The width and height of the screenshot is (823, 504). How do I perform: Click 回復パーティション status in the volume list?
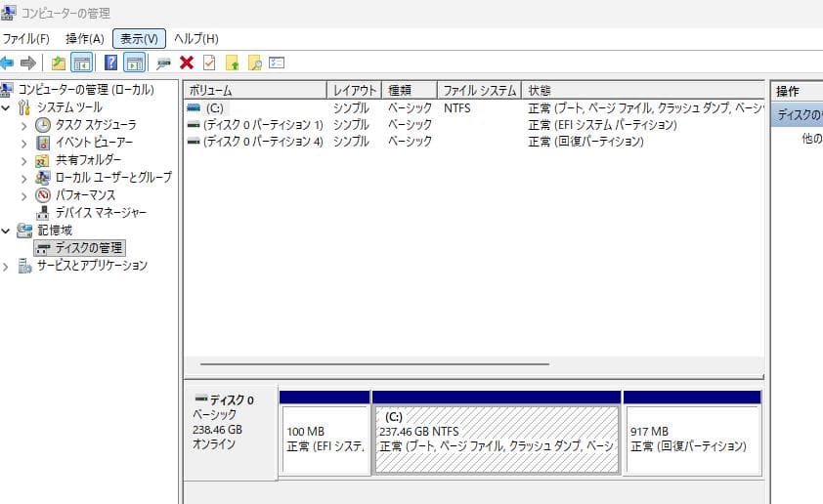(585, 142)
